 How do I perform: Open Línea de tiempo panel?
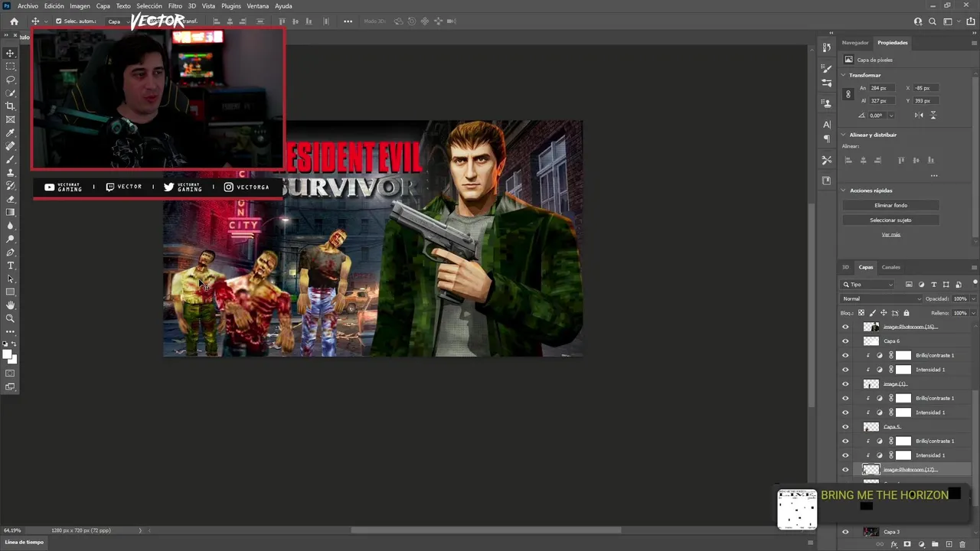pyautogui.click(x=24, y=542)
